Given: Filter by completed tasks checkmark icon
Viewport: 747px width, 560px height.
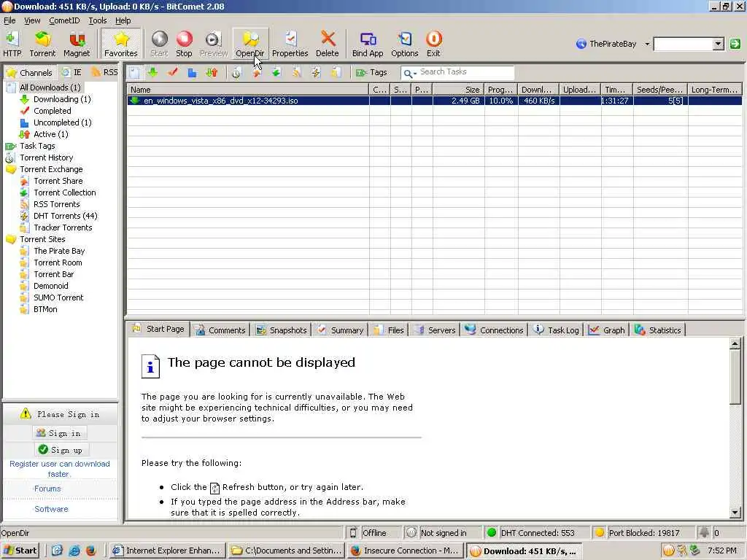Looking at the screenshot, I should click(x=172, y=72).
